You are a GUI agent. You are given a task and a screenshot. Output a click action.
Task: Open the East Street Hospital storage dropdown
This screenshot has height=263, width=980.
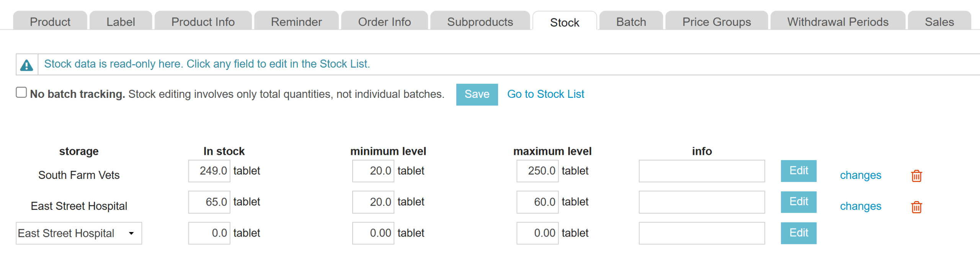(x=79, y=233)
